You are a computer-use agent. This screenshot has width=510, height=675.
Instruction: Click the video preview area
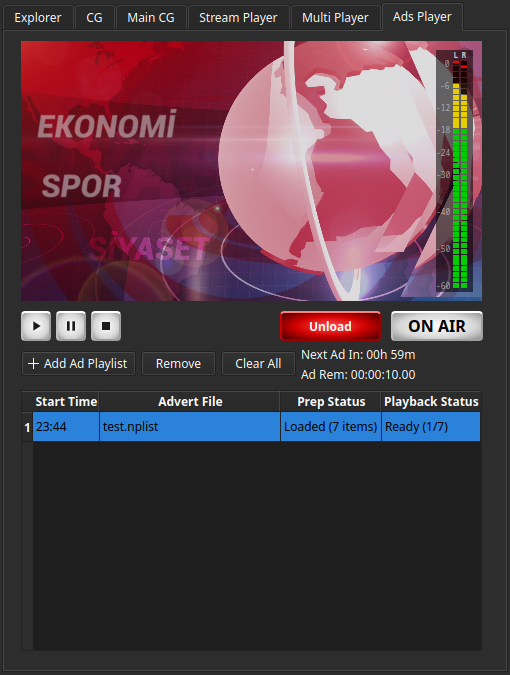[251, 171]
